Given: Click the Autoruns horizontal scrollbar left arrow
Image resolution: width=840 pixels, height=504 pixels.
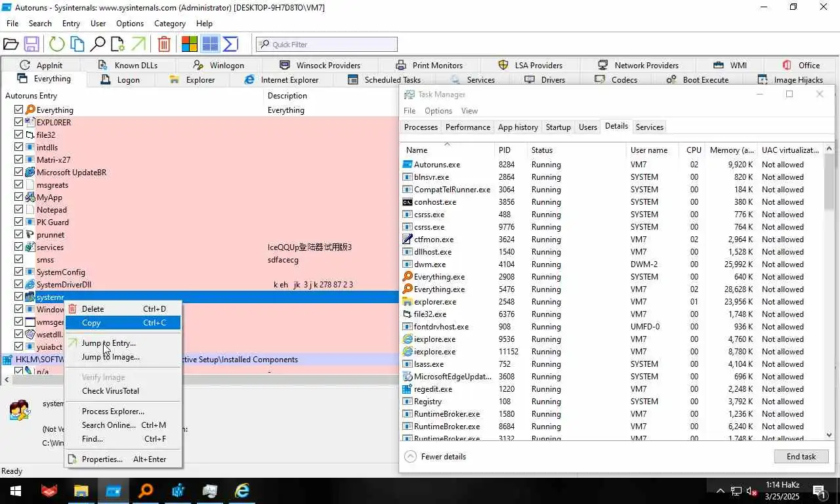Looking at the screenshot, I should click(x=7, y=380).
